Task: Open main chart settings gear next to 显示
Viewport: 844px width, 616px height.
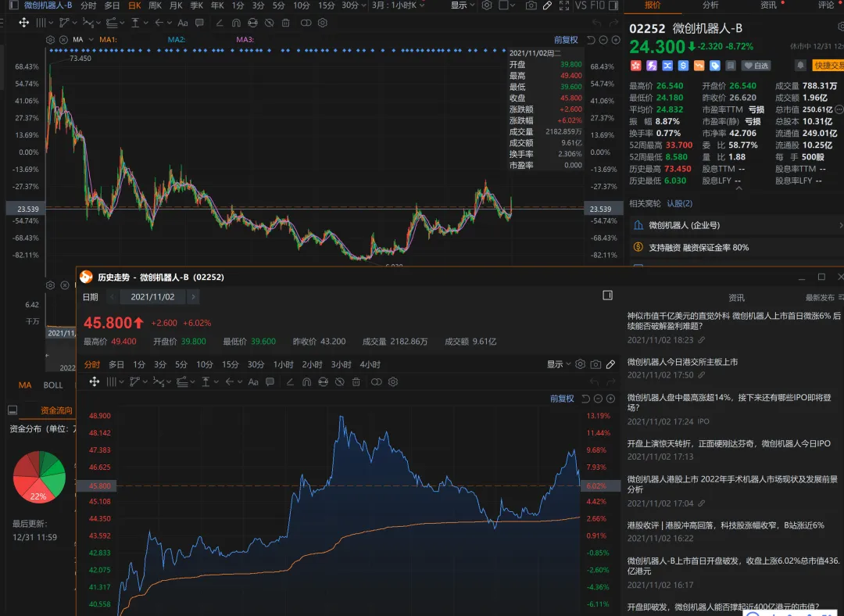Action: coord(487,5)
